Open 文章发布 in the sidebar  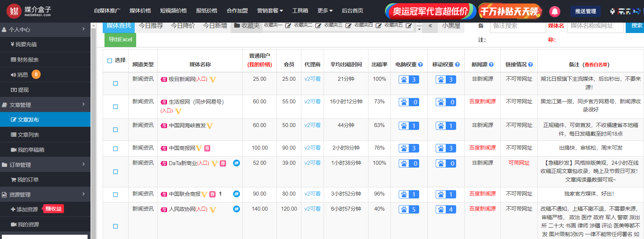click(45, 119)
